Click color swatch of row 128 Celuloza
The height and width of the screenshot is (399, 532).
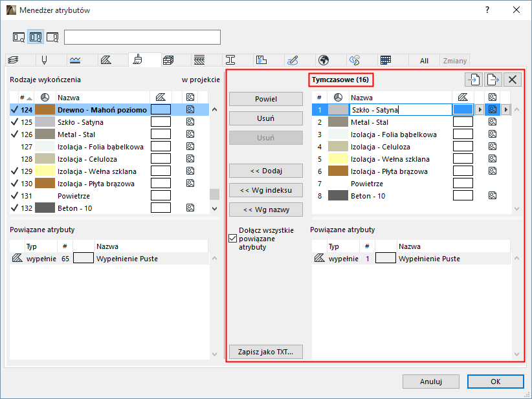(x=45, y=158)
